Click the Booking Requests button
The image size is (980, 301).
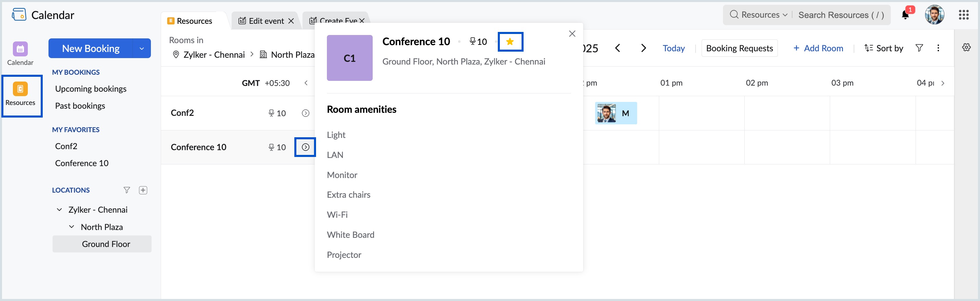point(739,48)
